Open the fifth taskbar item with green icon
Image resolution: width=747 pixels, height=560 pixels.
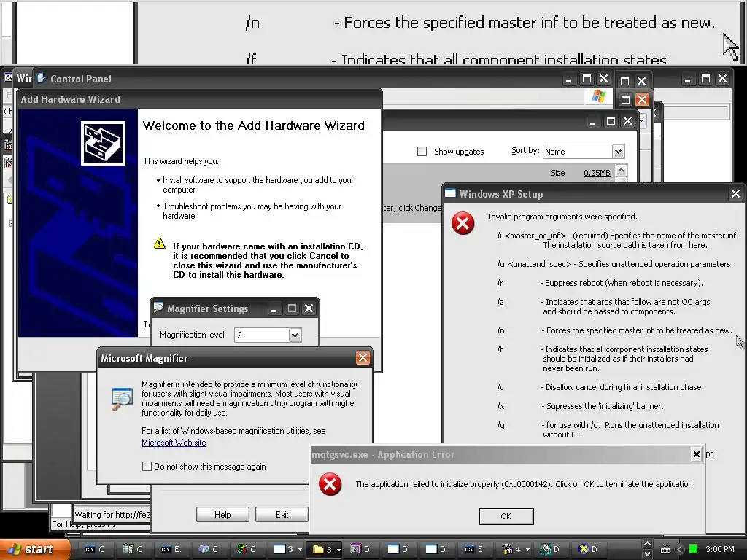click(247, 549)
